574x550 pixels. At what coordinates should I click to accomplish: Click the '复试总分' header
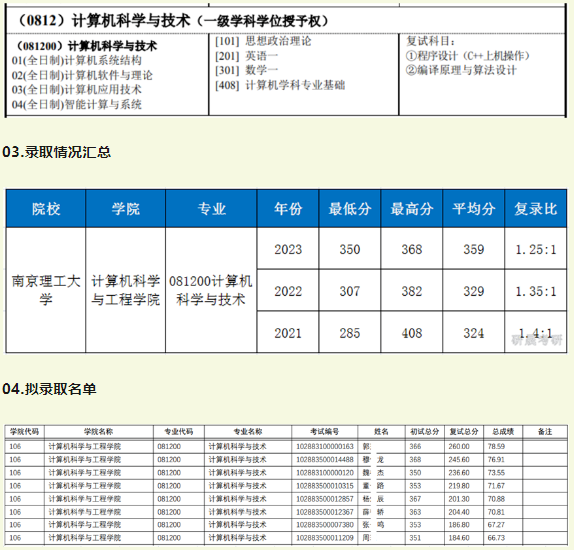(464, 432)
